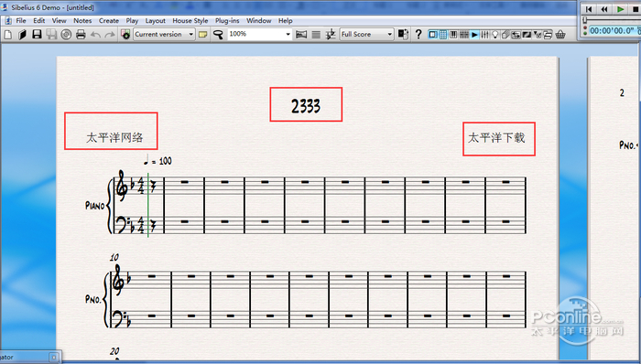
Task: Toggle the Keypad window button
Action: pyautogui.click(x=443, y=34)
